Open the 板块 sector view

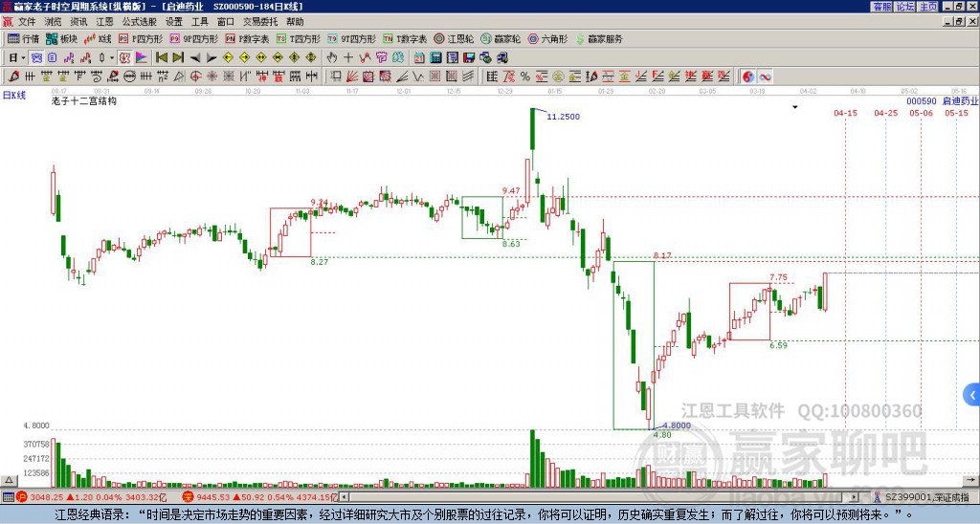point(61,38)
